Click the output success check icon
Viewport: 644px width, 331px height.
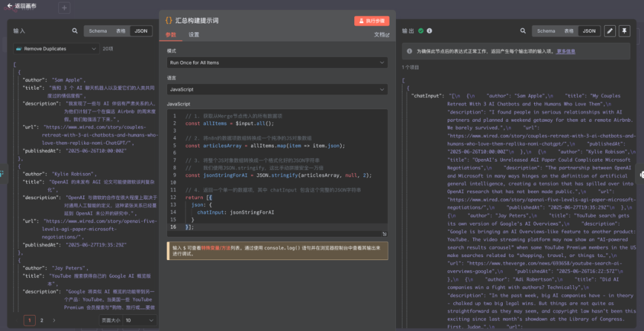point(421,31)
